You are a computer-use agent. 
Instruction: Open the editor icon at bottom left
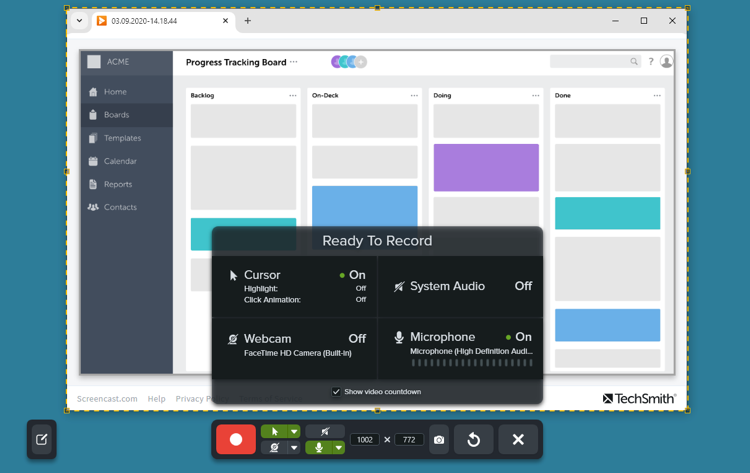(42, 439)
